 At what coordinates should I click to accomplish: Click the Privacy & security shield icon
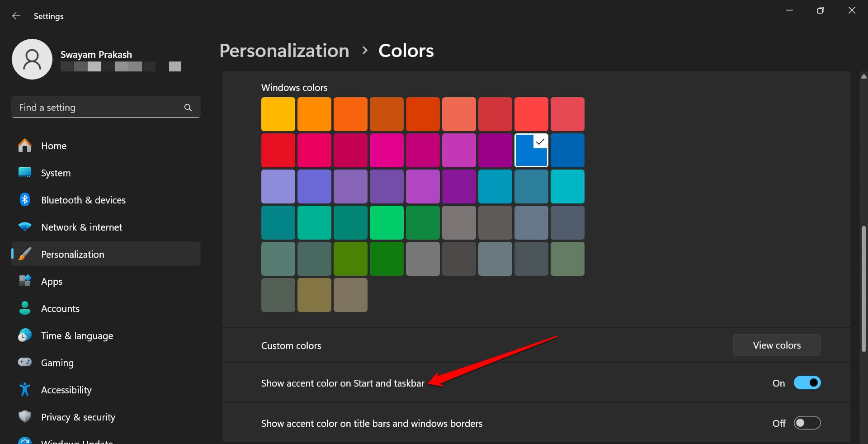pos(25,416)
